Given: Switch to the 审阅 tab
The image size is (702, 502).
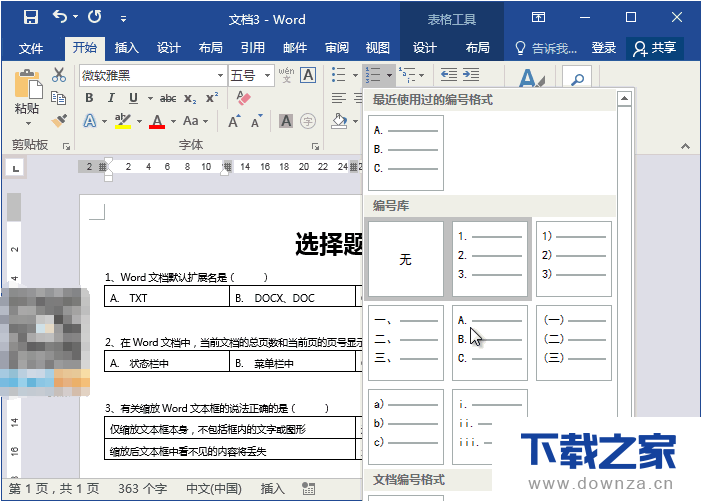Looking at the screenshot, I should 337,47.
